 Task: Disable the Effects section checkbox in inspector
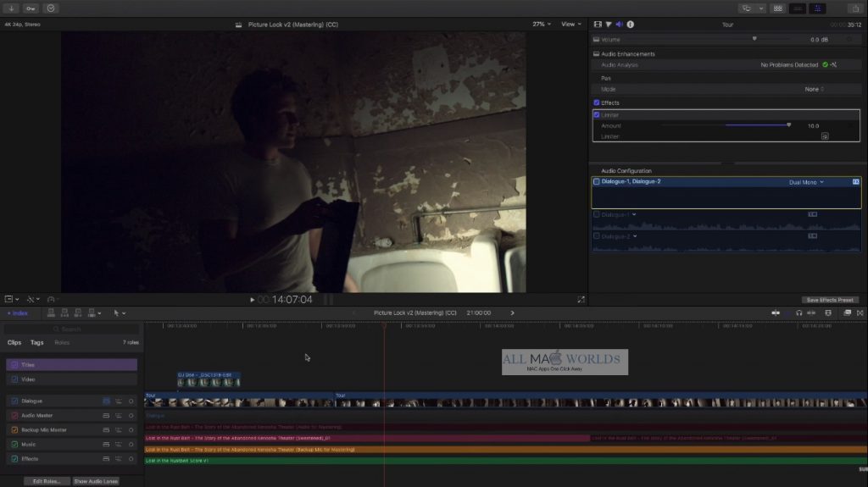[596, 103]
